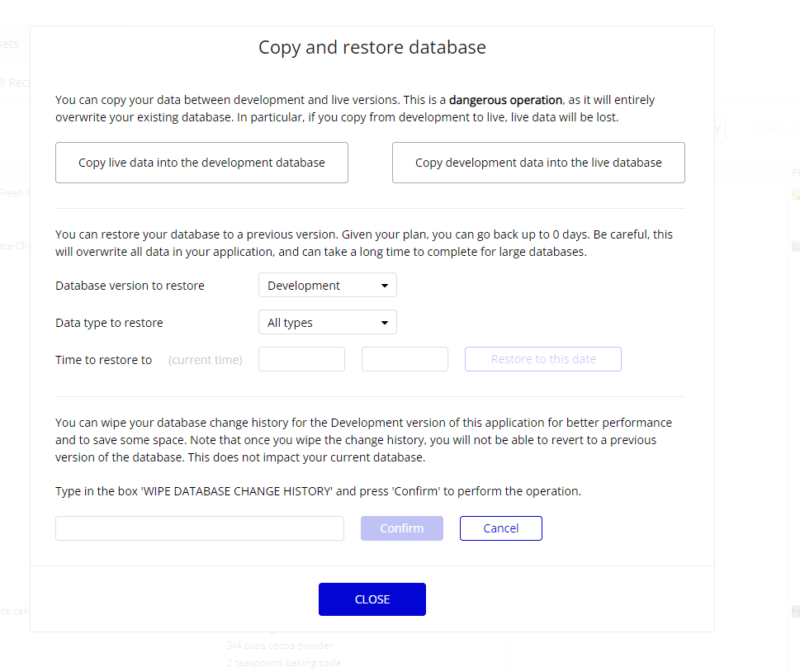Click the wipe change history text box
The width and height of the screenshot is (800, 672).
point(199,528)
